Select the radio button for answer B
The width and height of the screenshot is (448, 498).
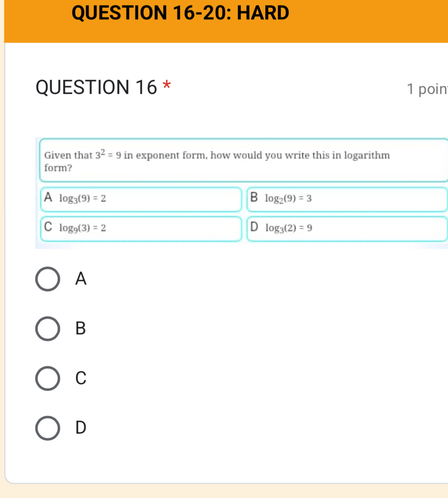48,329
